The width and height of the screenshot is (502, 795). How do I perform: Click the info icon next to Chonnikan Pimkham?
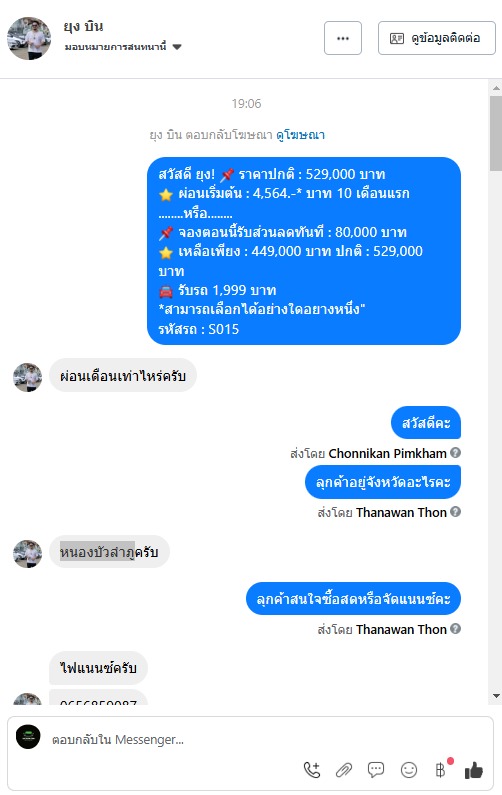[x=455, y=452]
